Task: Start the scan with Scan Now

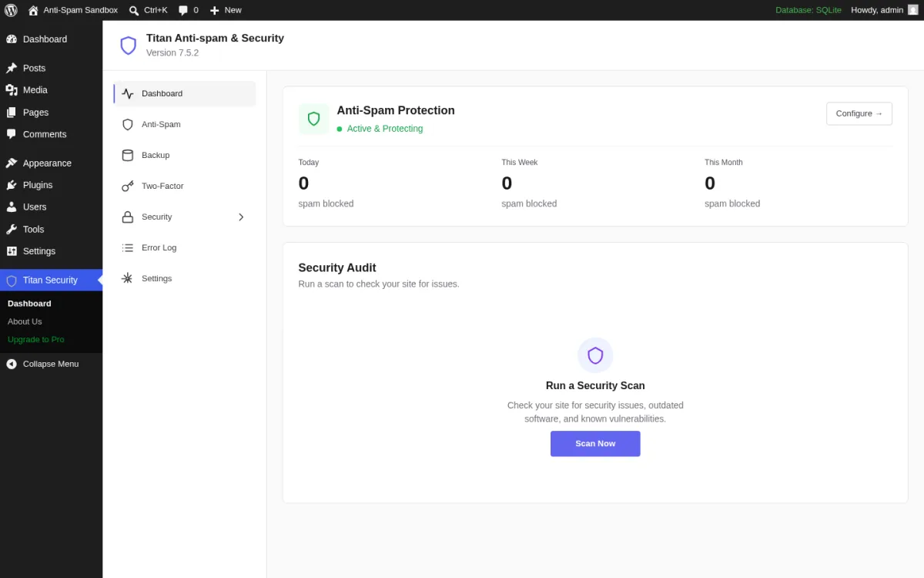Action: coord(595,443)
